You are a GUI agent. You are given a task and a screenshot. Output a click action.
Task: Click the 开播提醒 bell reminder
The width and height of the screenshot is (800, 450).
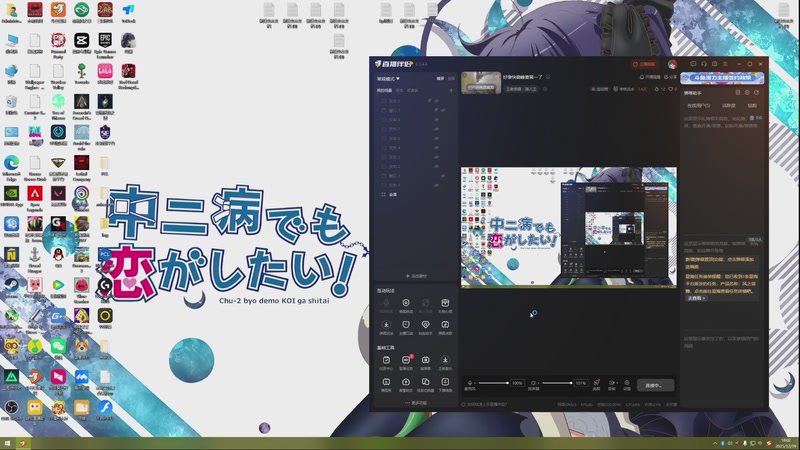coord(650,77)
